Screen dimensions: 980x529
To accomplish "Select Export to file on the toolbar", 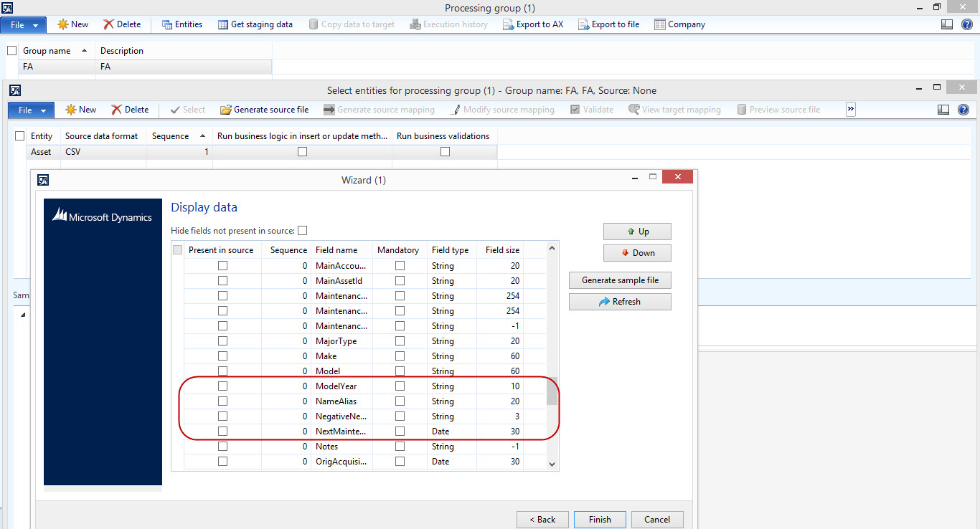I will coord(608,24).
